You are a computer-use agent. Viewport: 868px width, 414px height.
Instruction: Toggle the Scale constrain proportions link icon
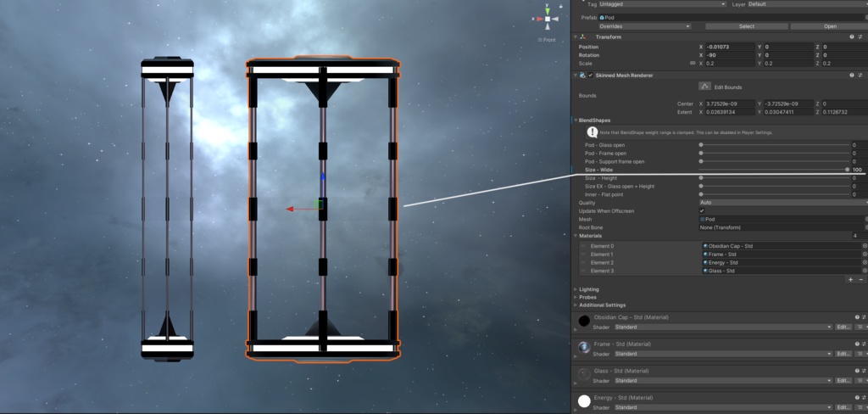click(x=692, y=63)
